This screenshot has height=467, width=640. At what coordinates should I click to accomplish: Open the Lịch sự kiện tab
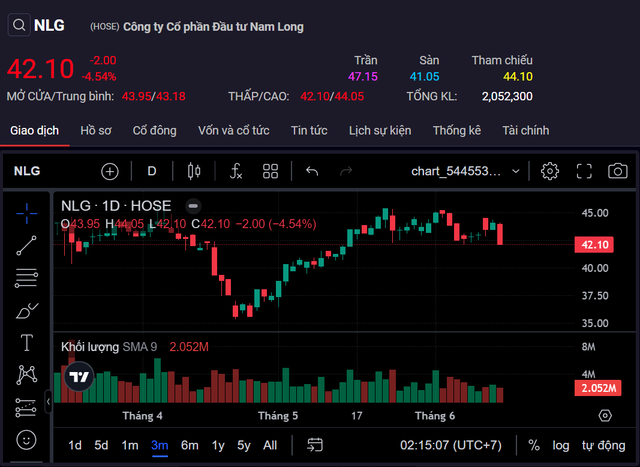click(380, 131)
